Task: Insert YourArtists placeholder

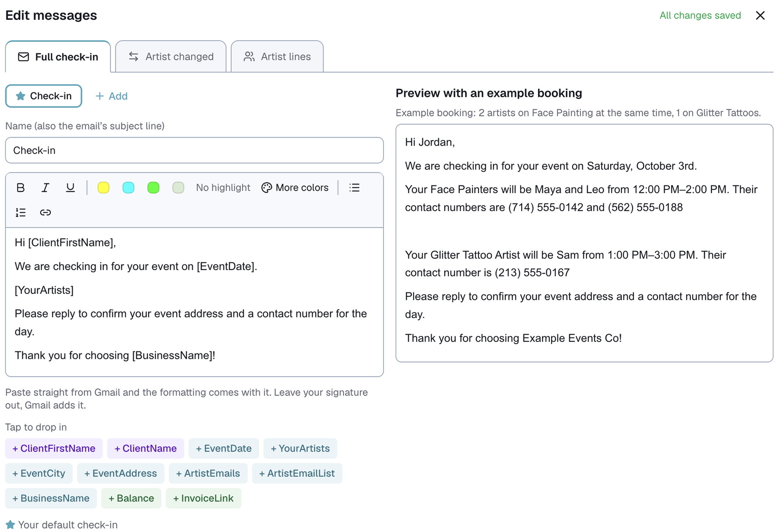Action: [x=300, y=448]
